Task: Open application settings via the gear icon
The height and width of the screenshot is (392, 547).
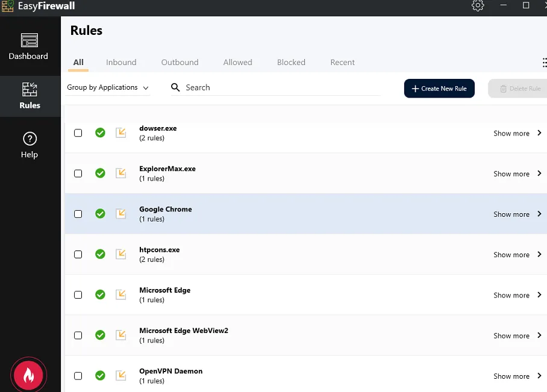Action: click(x=478, y=5)
